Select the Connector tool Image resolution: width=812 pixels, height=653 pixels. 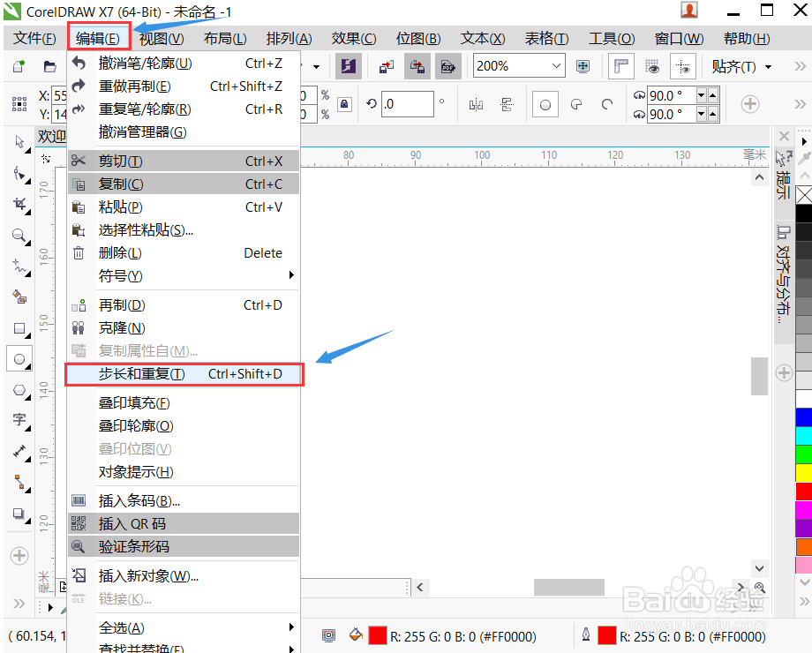point(19,483)
